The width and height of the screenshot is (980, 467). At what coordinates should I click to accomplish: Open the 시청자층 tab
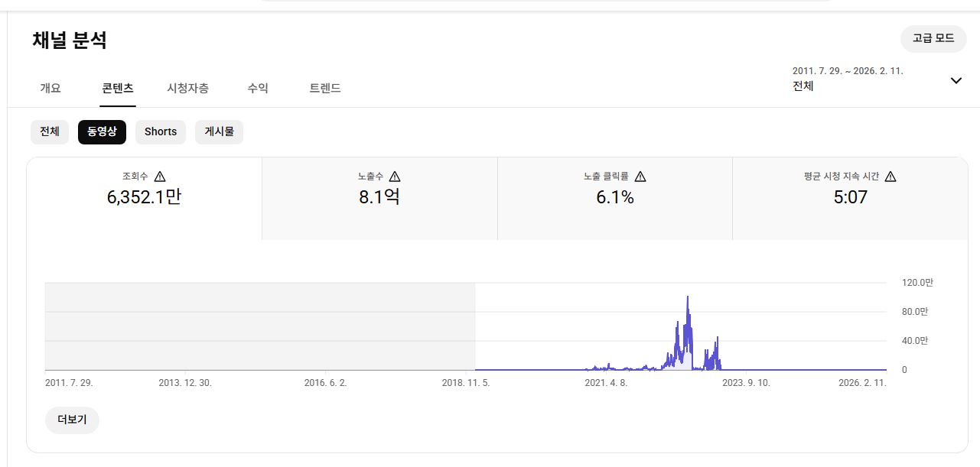[x=187, y=88]
